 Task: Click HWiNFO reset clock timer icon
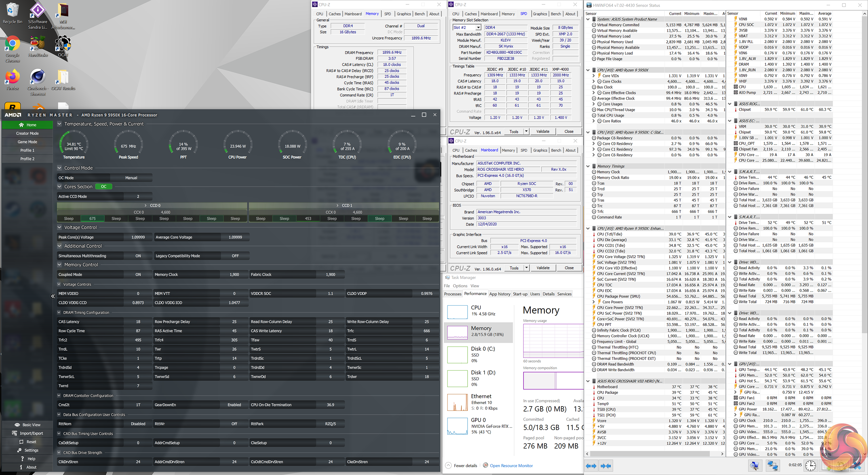pos(810,465)
